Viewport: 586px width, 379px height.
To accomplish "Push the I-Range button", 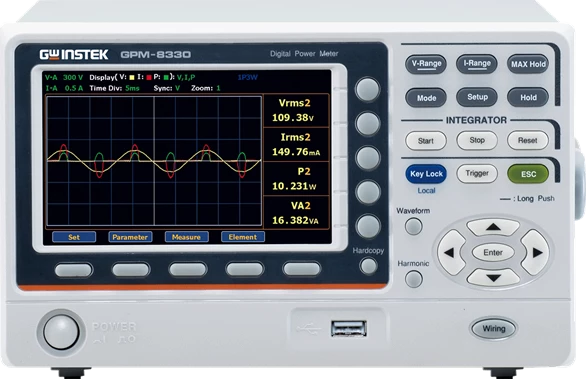I will [x=477, y=64].
